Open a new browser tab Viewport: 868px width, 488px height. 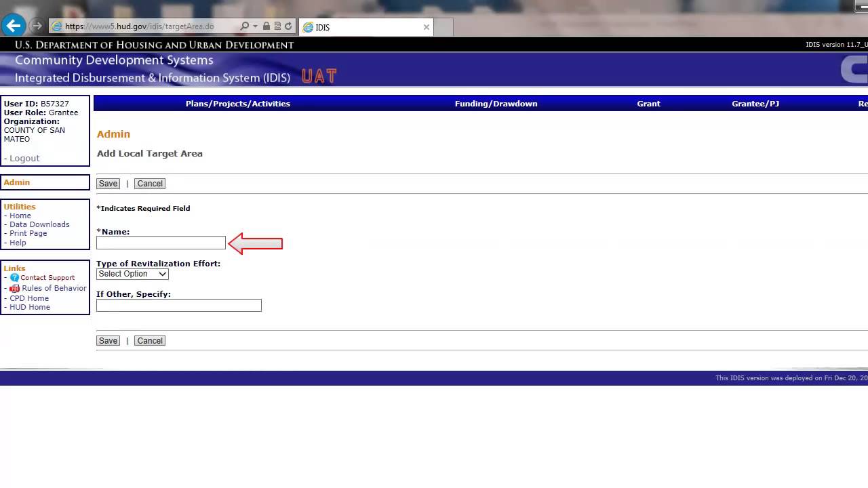click(x=443, y=27)
